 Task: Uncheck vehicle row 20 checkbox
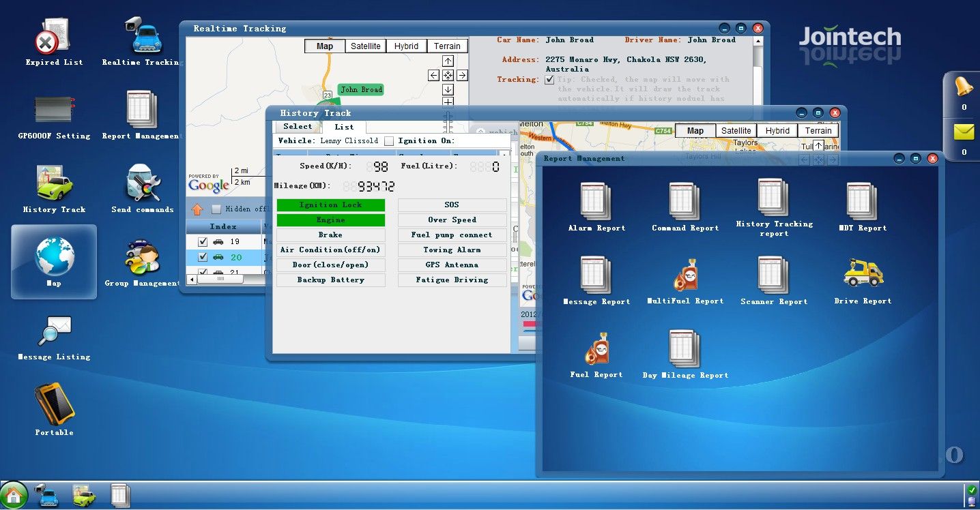click(203, 257)
